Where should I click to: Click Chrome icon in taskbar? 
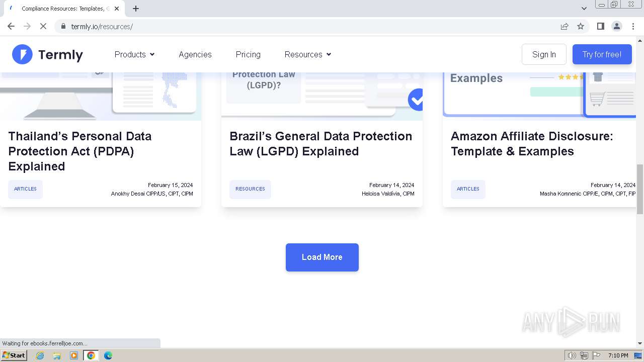(91, 355)
